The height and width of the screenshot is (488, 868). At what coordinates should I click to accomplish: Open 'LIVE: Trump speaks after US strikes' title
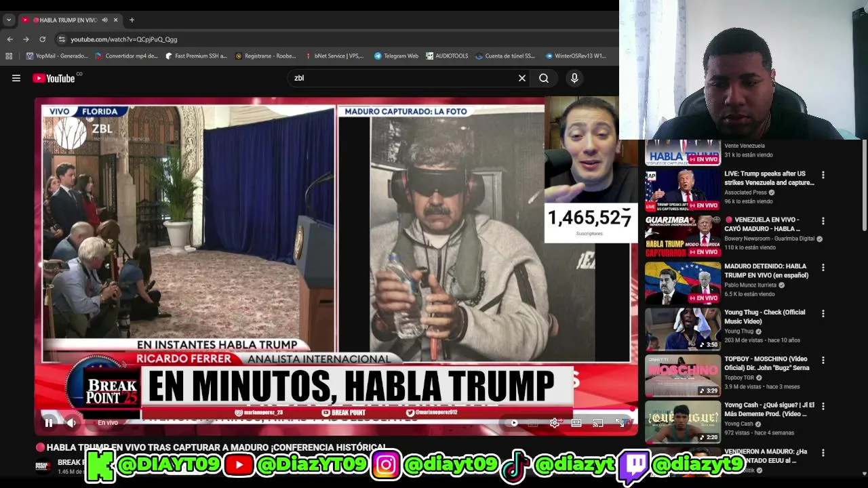pos(769,178)
